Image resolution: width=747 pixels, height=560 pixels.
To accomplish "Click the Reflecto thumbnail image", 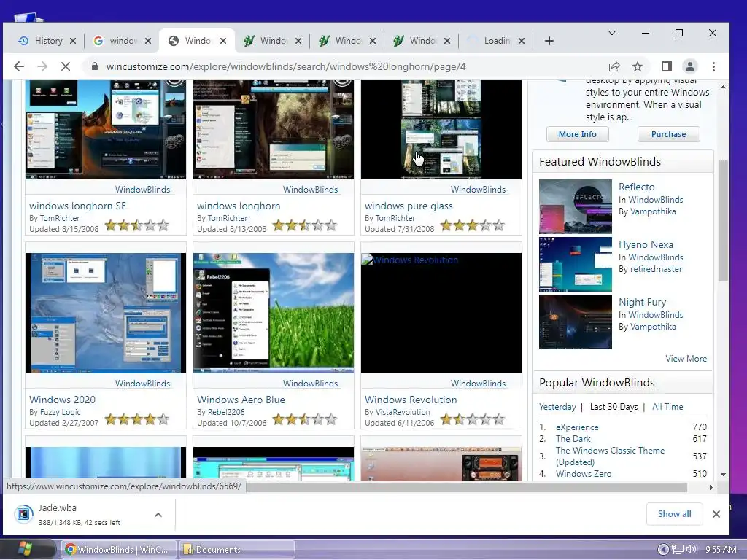I will 575,206.
